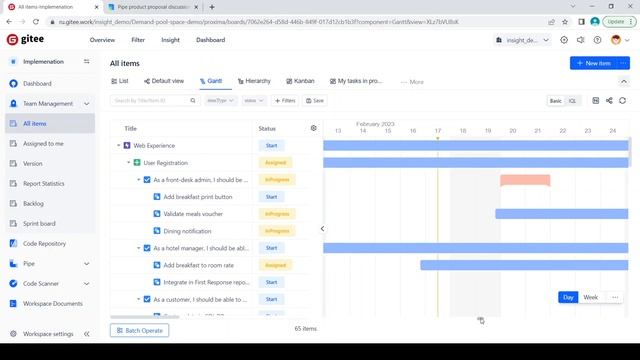The image size is (640, 360).
Task: Open the status filter dropdown
Action: pyautogui.click(x=253, y=100)
